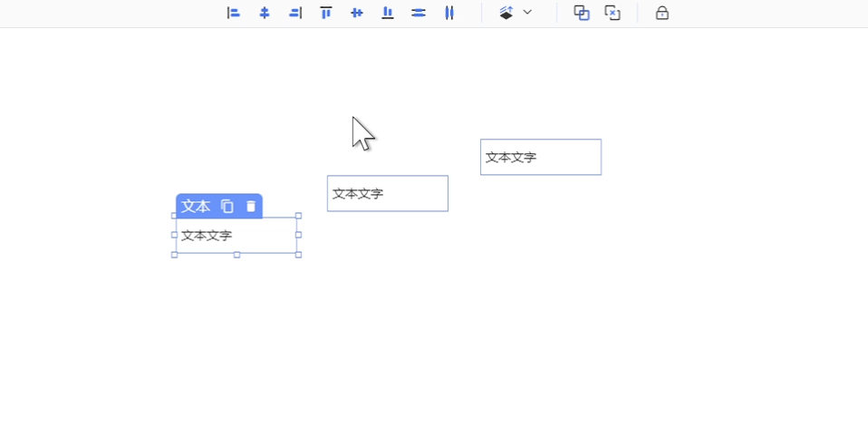This screenshot has height=436, width=868.
Task: Ungroup the selected elements
Action: click(x=612, y=13)
